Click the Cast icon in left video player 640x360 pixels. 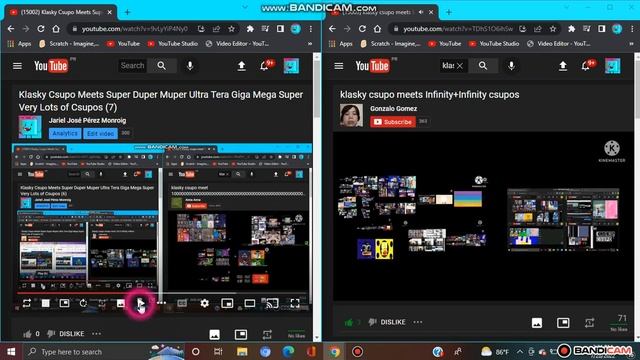(x=272, y=303)
